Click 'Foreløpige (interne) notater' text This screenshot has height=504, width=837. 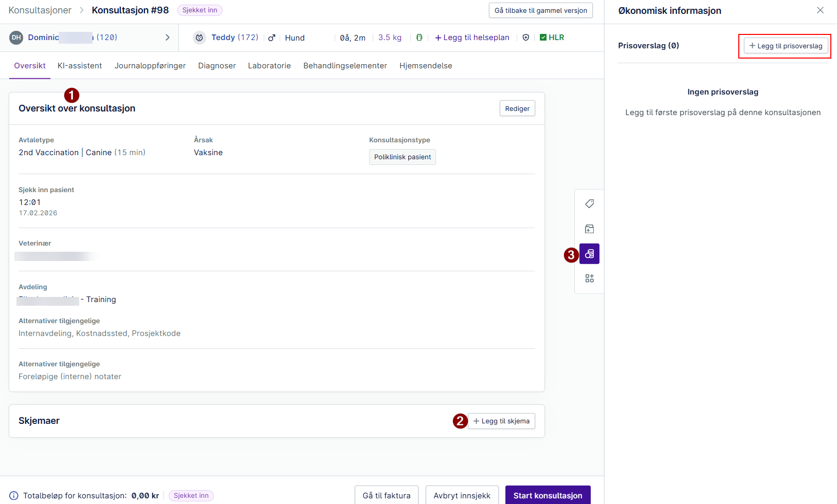point(70,377)
